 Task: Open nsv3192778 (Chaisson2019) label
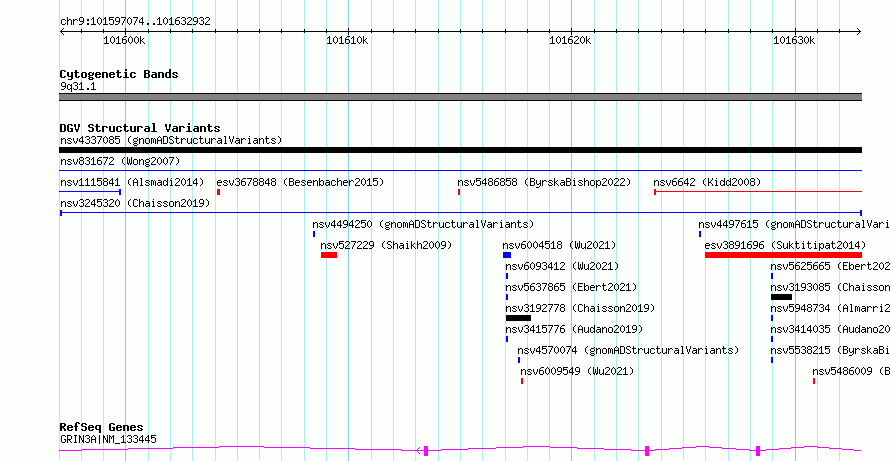point(580,308)
